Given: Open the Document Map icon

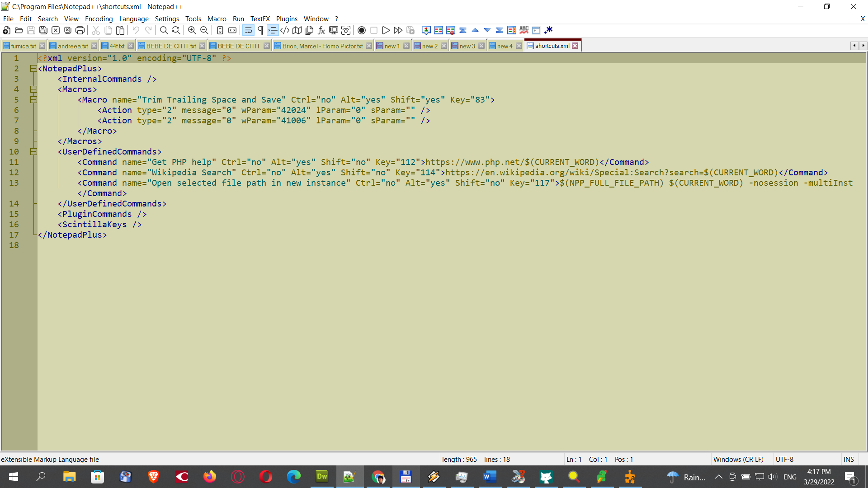Looking at the screenshot, I should pos(297,30).
